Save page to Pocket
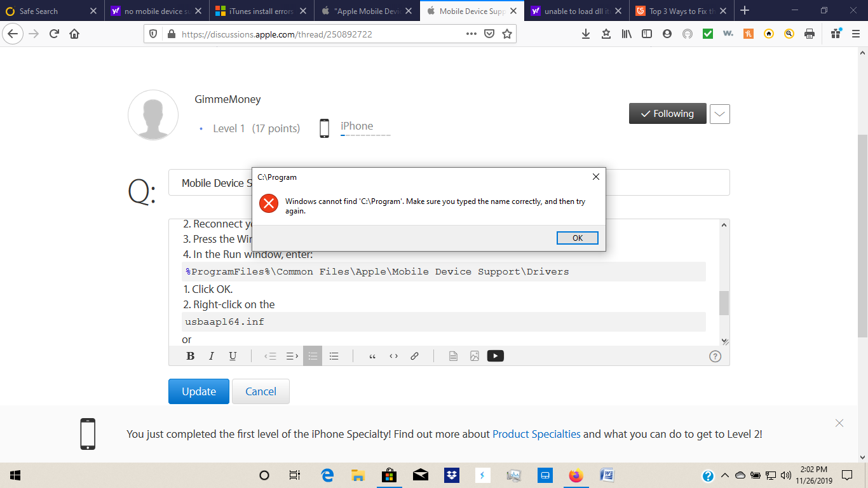Screen dimensions: 868x488 pos(489,34)
